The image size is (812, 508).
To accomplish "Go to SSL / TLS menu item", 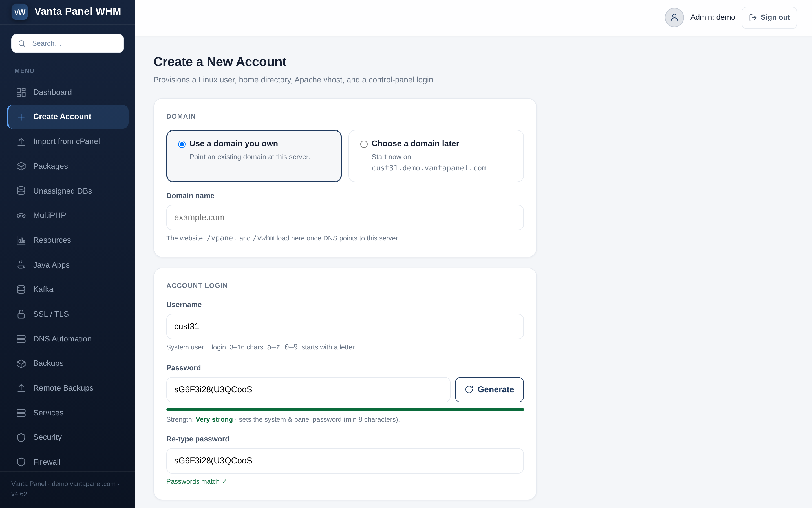I will click(67, 314).
